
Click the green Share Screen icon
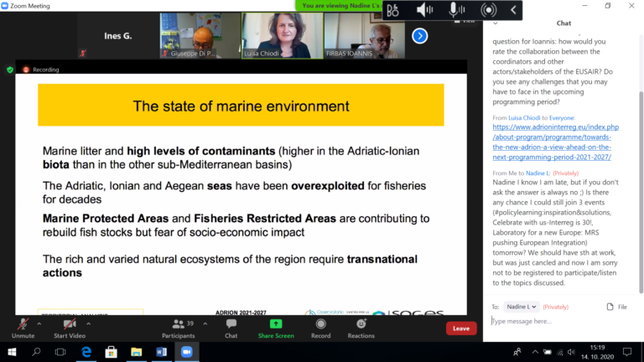coord(276,325)
